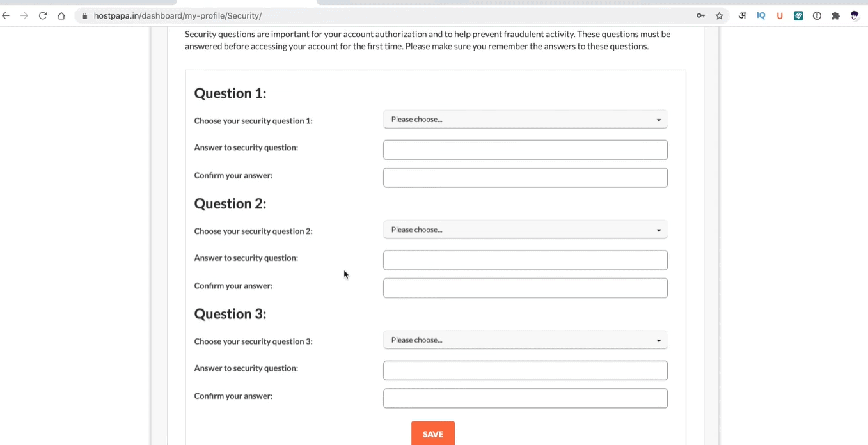Choose from the security question 3 dropdown
The height and width of the screenshot is (445, 868).
coord(525,340)
